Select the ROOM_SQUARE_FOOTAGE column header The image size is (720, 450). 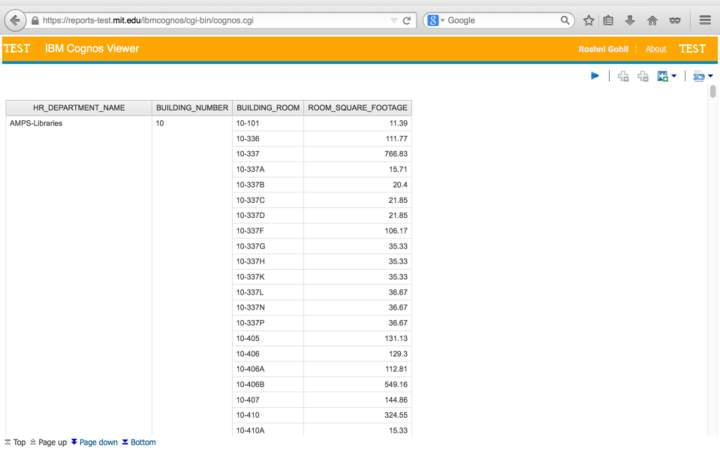coord(358,107)
